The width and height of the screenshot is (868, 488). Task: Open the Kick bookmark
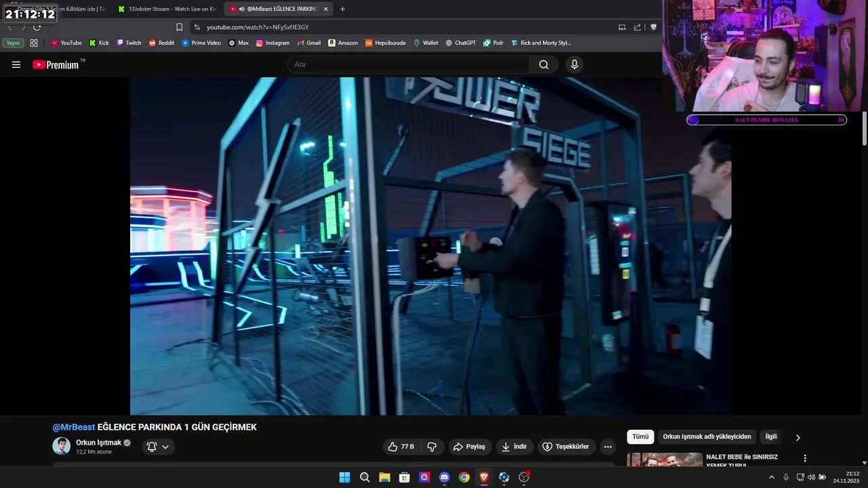click(99, 43)
